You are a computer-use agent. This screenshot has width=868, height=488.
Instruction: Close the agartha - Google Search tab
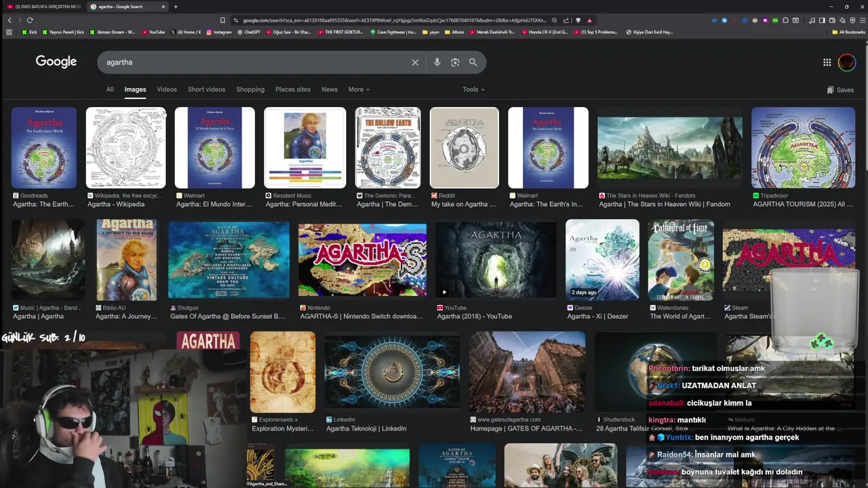point(163,7)
